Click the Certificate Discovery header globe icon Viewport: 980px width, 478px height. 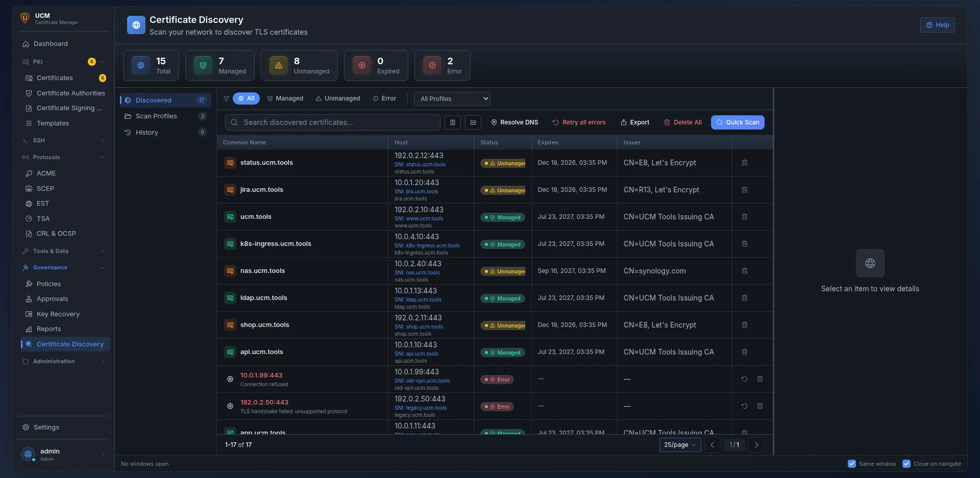(136, 25)
